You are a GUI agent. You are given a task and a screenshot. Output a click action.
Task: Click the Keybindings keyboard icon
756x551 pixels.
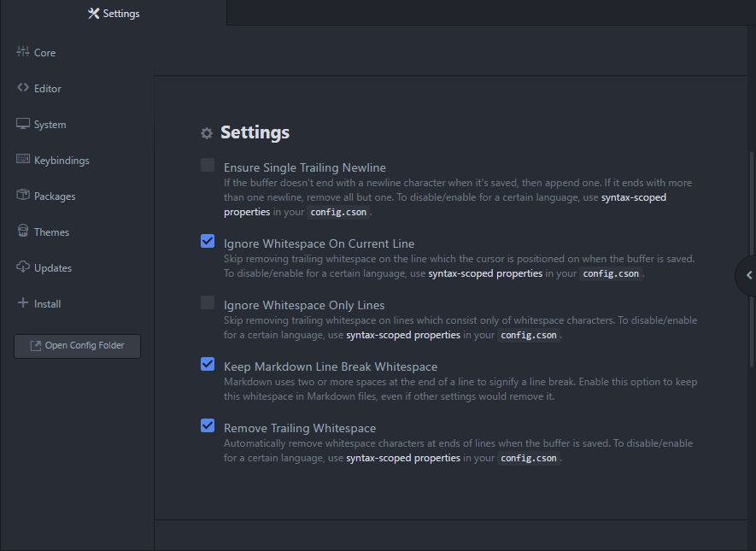click(x=23, y=160)
